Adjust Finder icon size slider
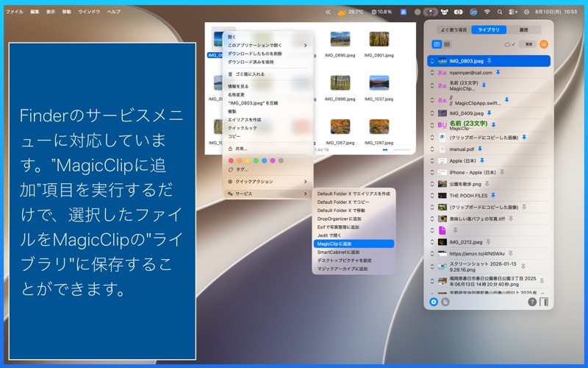This screenshot has height=368, width=588. tap(396, 150)
